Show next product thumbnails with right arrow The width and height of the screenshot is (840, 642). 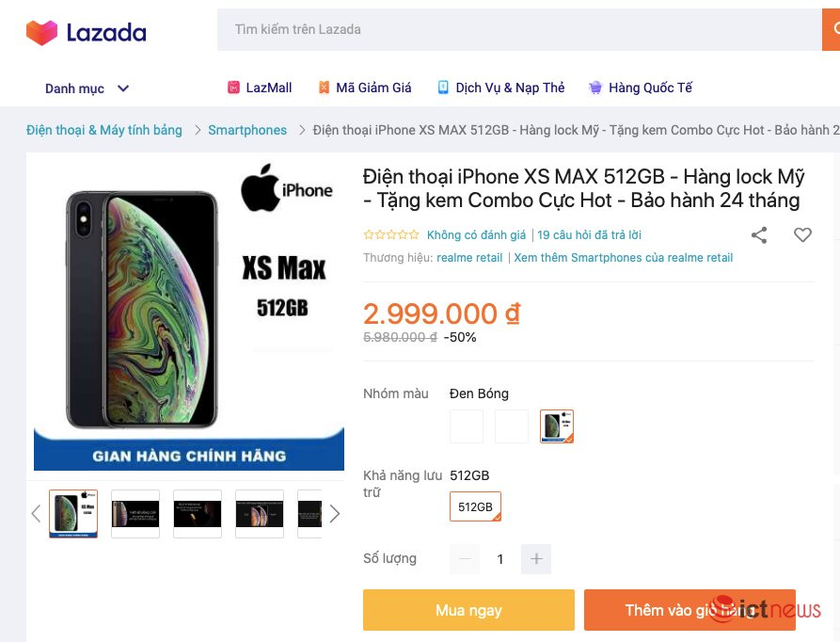coord(334,514)
